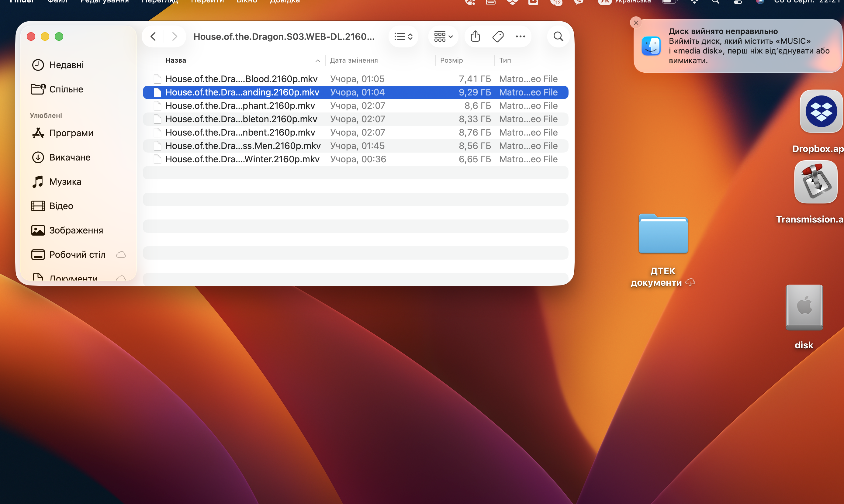Click the shared folder icon beside Спільне
This screenshot has height=504, width=844.
38,89
